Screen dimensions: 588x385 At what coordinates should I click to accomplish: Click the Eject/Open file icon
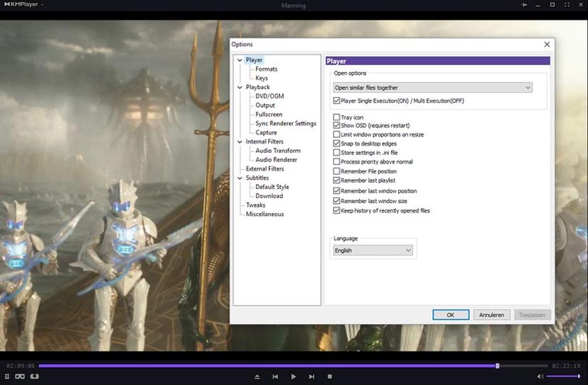[257, 377]
